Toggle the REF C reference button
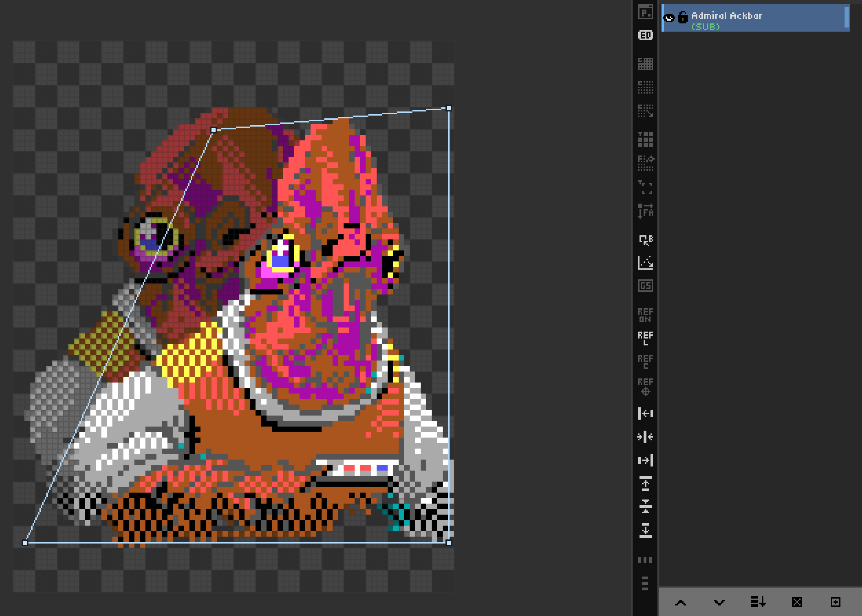The width and height of the screenshot is (862, 616). coord(645,361)
